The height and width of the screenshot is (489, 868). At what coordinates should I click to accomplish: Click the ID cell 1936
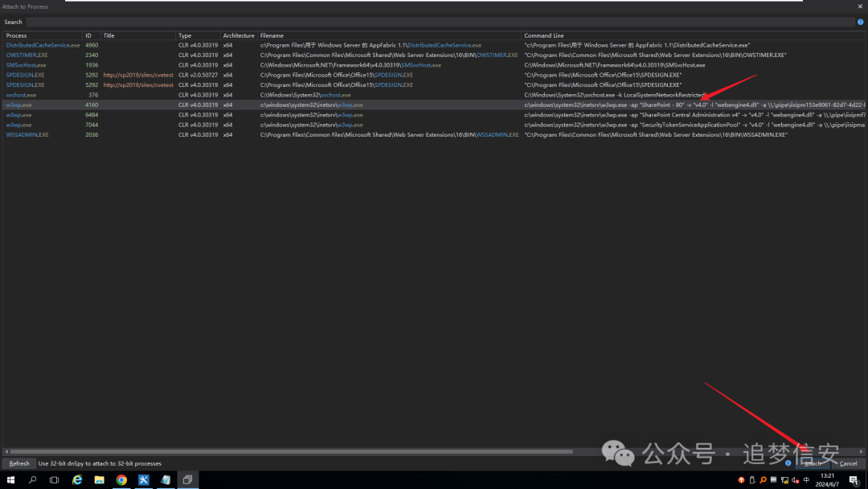92,65
